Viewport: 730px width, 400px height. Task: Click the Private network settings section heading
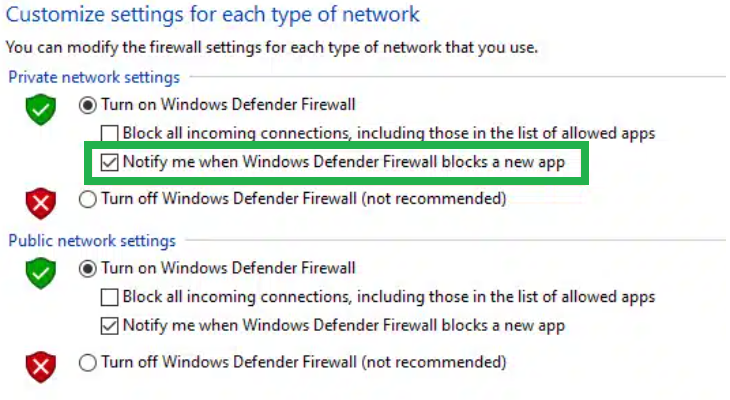pos(94,77)
